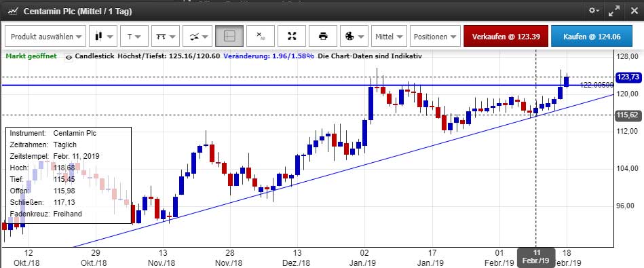Viewport: 644px width, 268px height.
Task: Click the Centamin Plc (Mittel / 1 Tag) title
Action: click(77, 11)
